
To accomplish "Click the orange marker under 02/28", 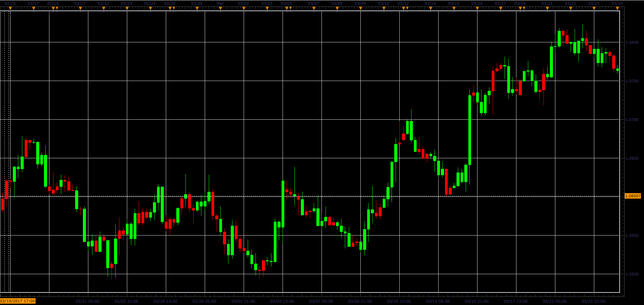I will [197, 9].
